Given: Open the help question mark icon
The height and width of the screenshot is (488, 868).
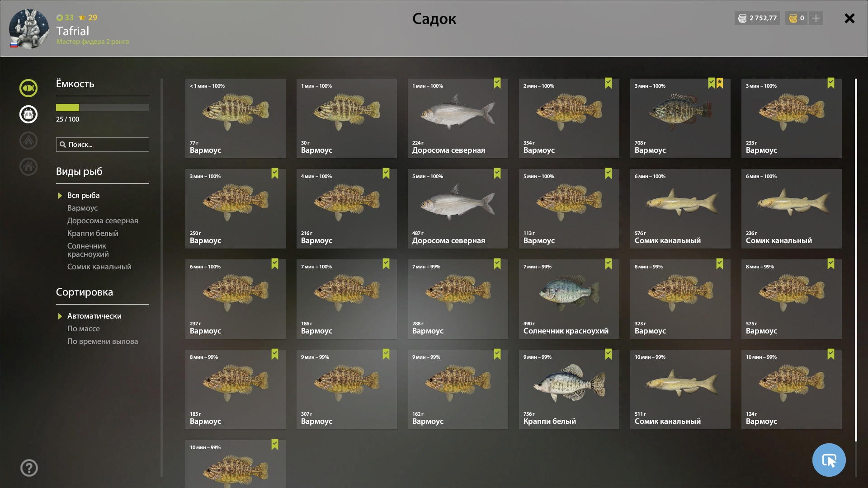Looking at the screenshot, I should [x=29, y=468].
